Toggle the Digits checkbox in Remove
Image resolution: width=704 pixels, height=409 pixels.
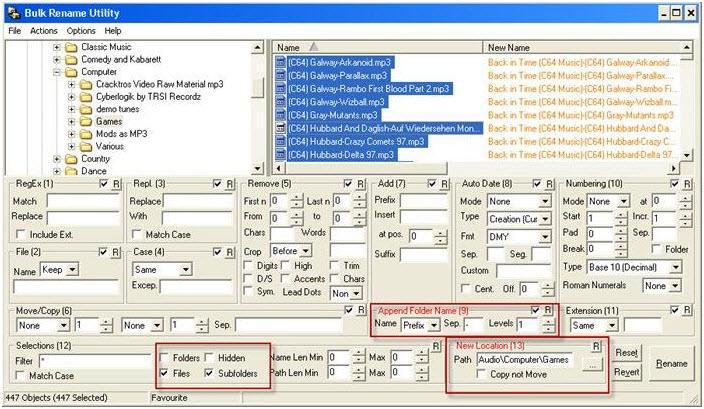click(x=247, y=266)
